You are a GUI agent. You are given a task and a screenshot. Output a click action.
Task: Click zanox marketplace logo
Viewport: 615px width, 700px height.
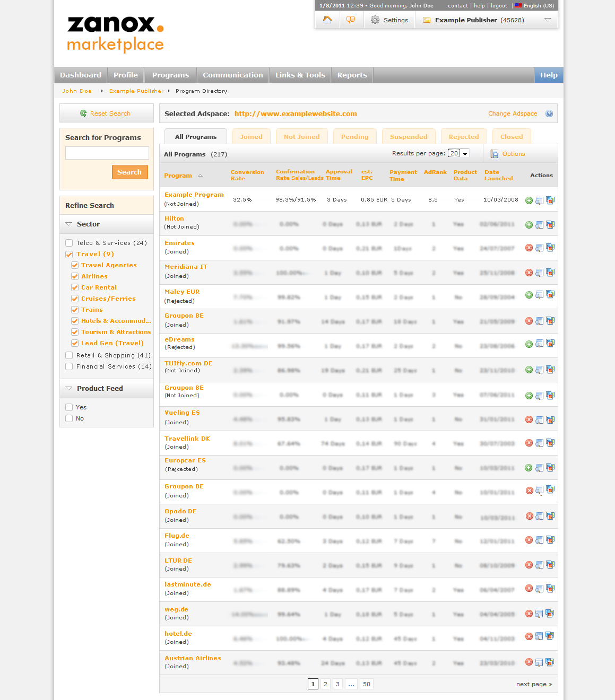click(x=116, y=34)
